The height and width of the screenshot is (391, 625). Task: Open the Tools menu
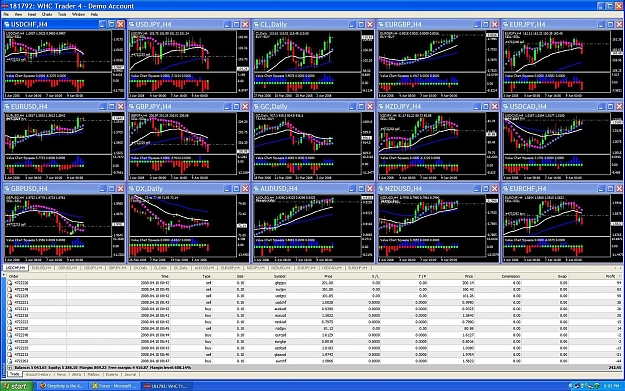tap(62, 14)
